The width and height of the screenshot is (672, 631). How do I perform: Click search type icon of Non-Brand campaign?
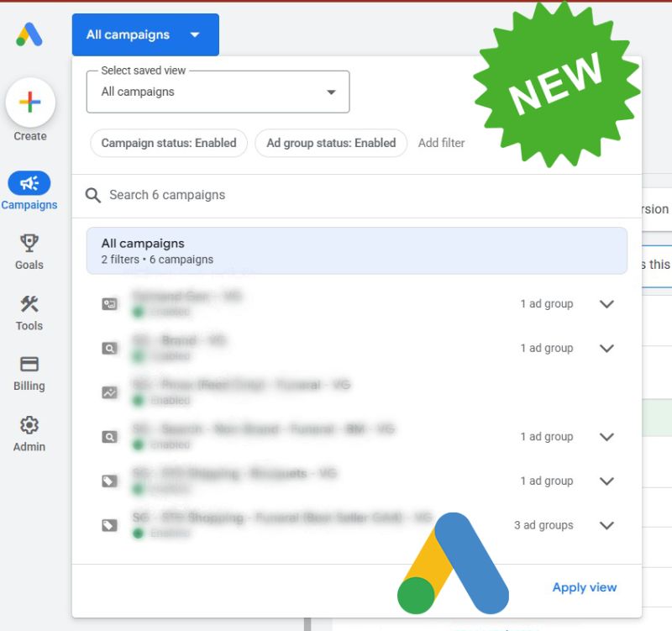[x=109, y=437]
